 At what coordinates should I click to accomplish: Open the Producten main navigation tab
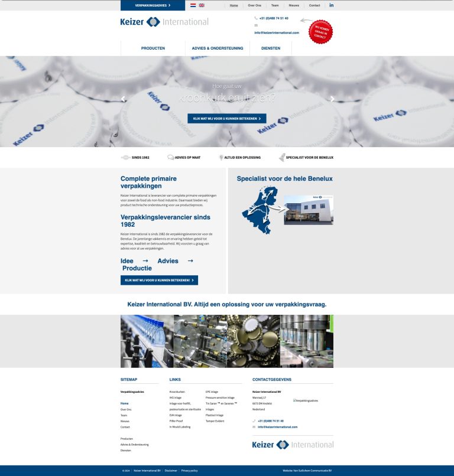tap(153, 48)
